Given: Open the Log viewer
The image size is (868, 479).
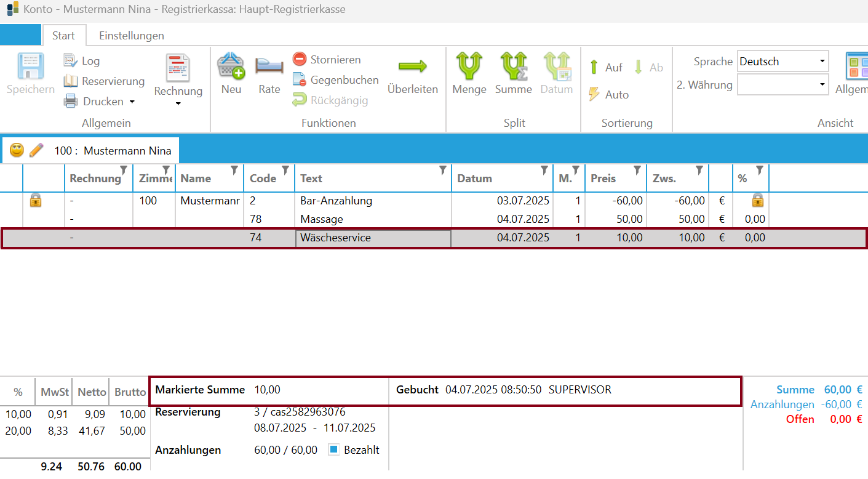Looking at the screenshot, I should (x=82, y=61).
